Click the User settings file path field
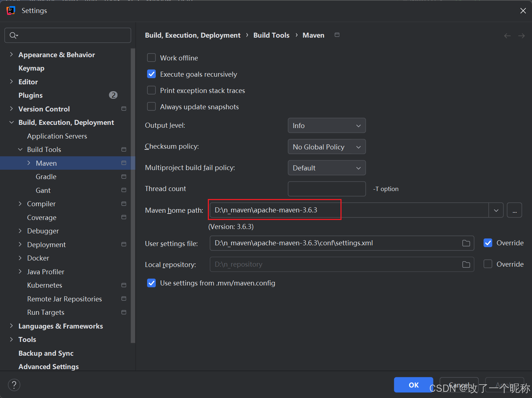 tap(342, 243)
